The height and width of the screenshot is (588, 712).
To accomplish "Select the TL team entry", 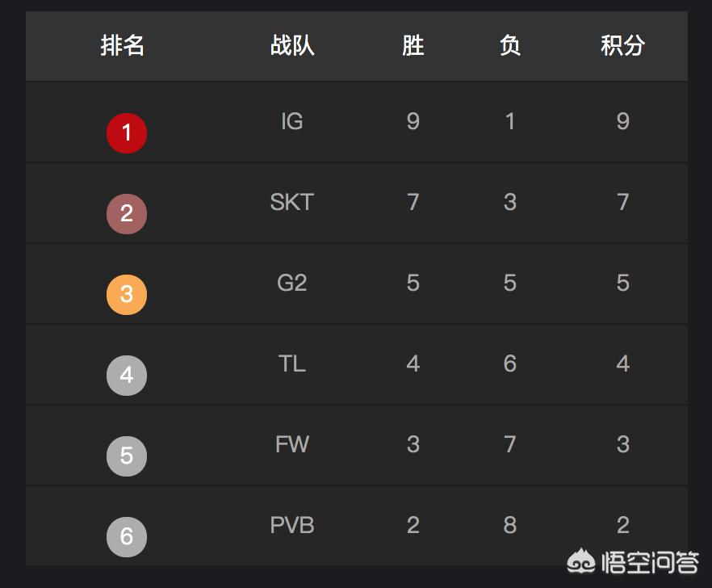I will (292, 363).
